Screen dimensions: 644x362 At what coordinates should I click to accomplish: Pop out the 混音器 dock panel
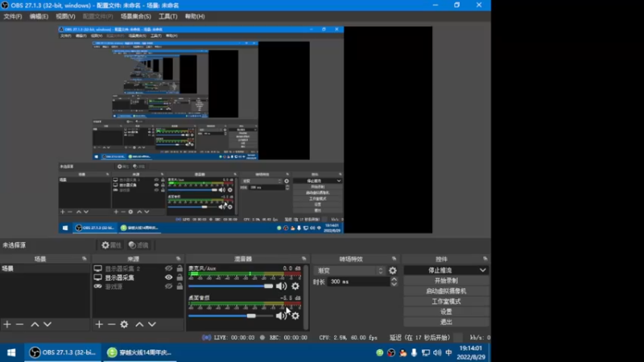click(x=304, y=258)
